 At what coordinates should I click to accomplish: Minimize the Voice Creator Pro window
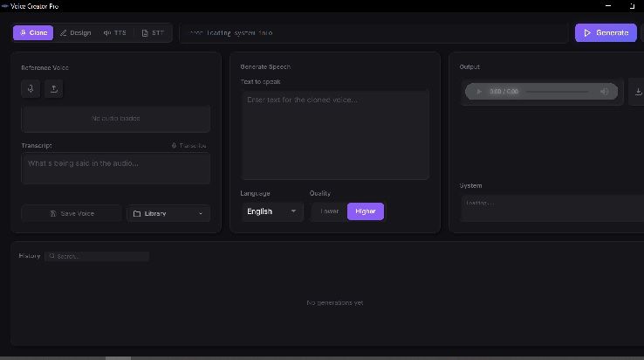click(608, 6)
